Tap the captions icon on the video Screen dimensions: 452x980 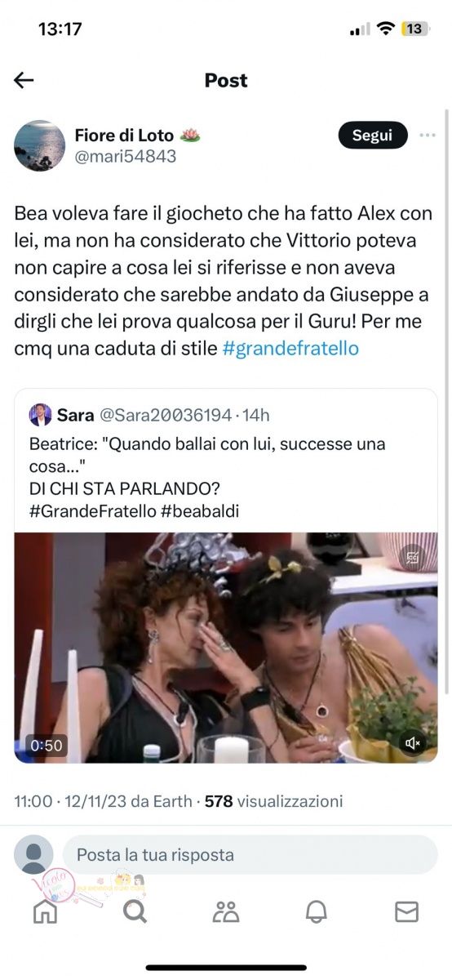(413, 557)
